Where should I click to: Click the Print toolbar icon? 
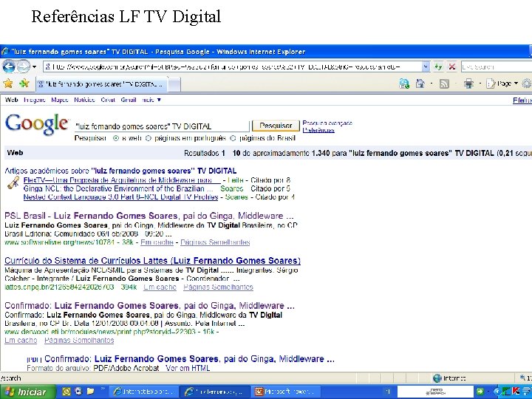pyautogui.click(x=469, y=83)
